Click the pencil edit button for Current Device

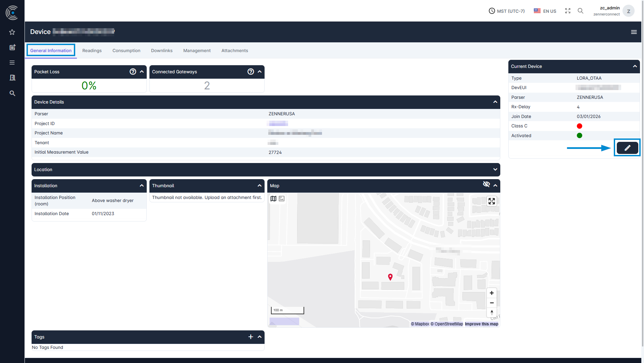pyautogui.click(x=627, y=148)
